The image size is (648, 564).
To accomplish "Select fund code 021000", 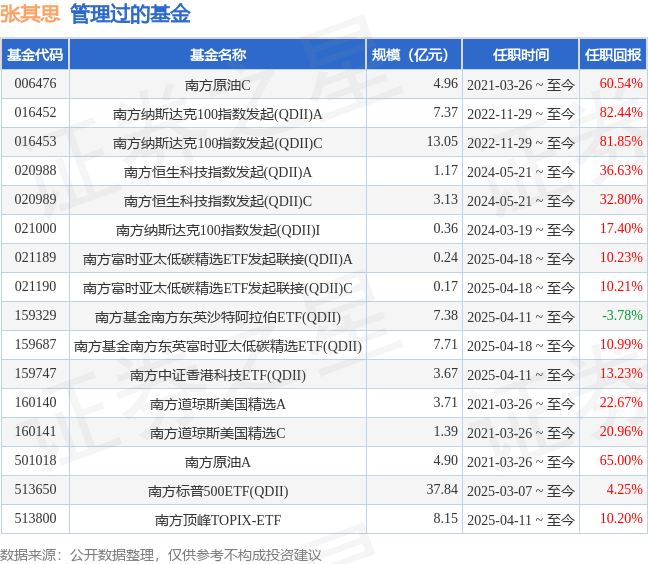I will (35, 228).
